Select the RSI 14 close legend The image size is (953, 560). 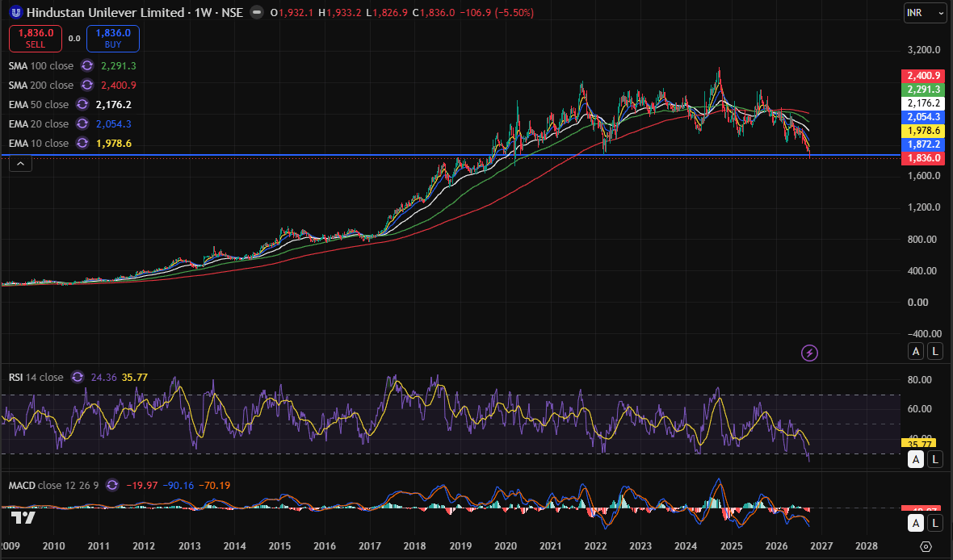tap(36, 377)
